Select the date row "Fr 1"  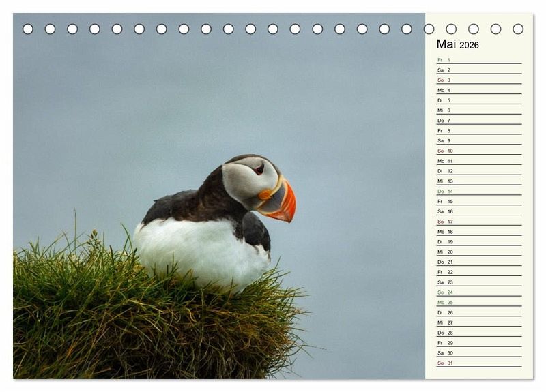click(479, 60)
